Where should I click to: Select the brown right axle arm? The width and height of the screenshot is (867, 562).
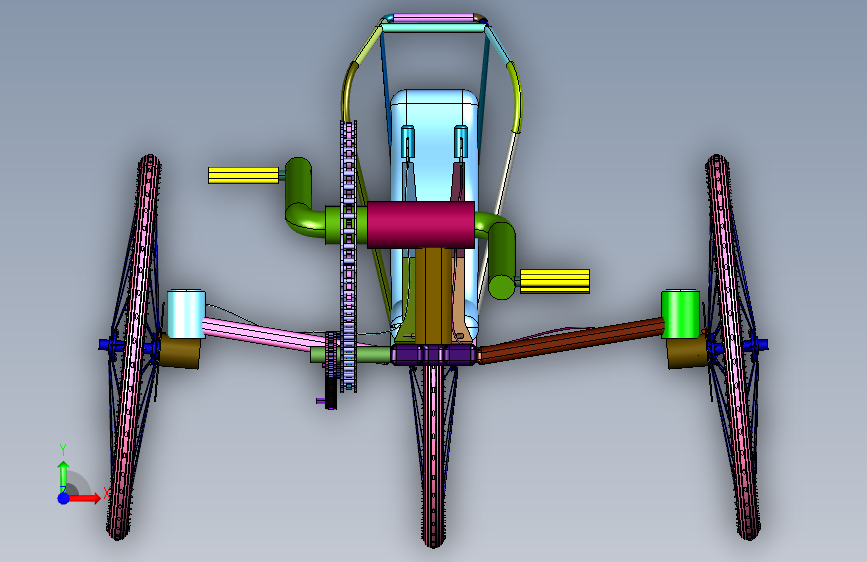click(x=571, y=340)
